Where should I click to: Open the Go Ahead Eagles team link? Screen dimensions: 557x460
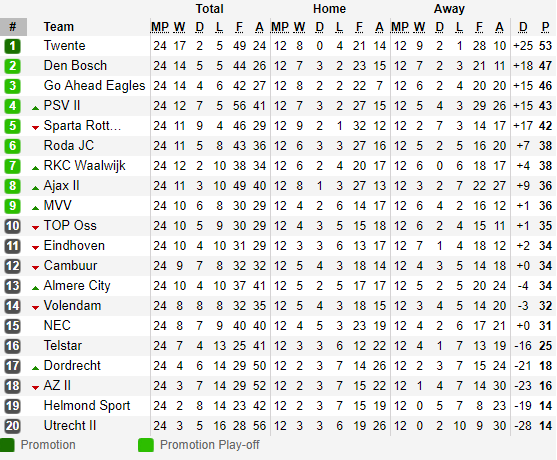point(94,86)
